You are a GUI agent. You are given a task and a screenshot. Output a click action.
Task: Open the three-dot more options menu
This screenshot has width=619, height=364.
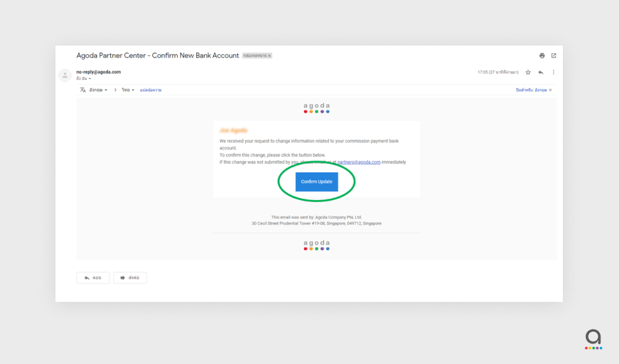554,72
